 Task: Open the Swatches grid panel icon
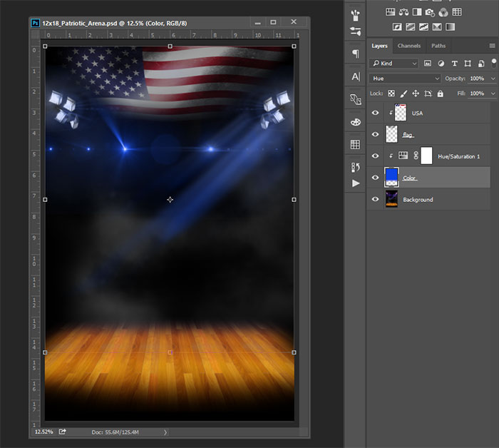[355, 144]
